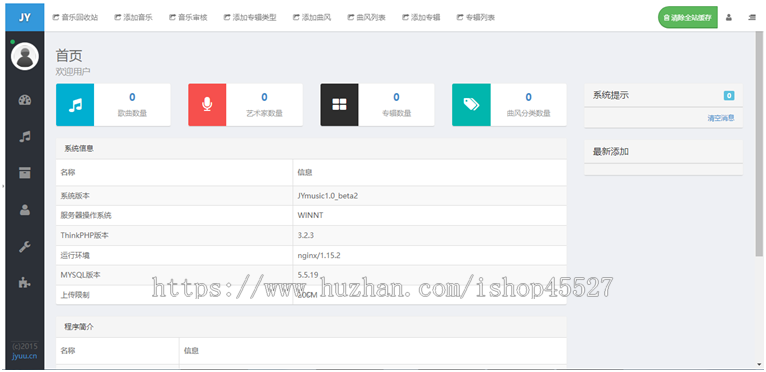Click the 歌曲数量 count
This screenshot has height=372, width=766.
132,97
